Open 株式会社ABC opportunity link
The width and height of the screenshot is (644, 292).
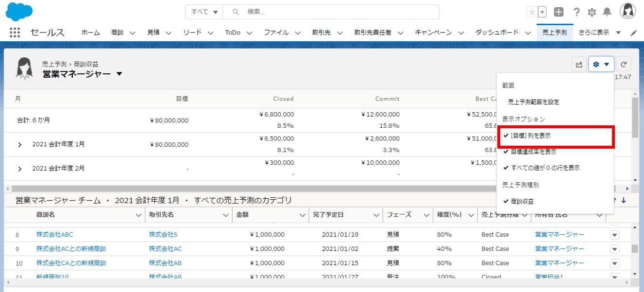(x=54, y=235)
